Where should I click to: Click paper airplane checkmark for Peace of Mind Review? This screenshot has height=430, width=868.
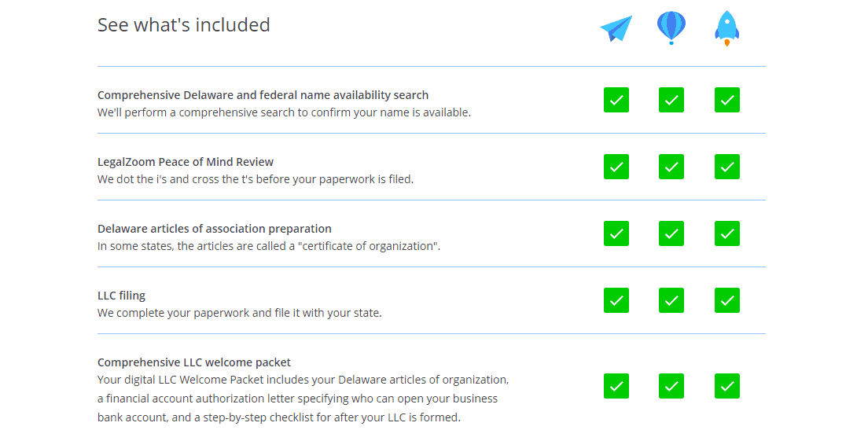coord(616,167)
